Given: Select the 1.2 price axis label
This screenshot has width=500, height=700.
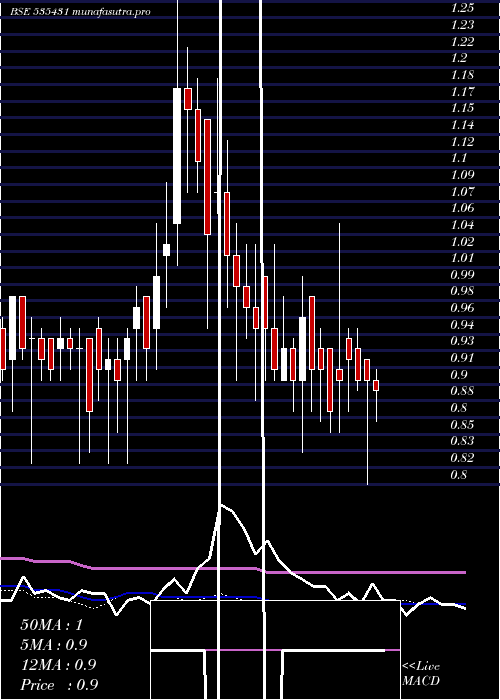Looking at the screenshot, I should pos(459,58).
